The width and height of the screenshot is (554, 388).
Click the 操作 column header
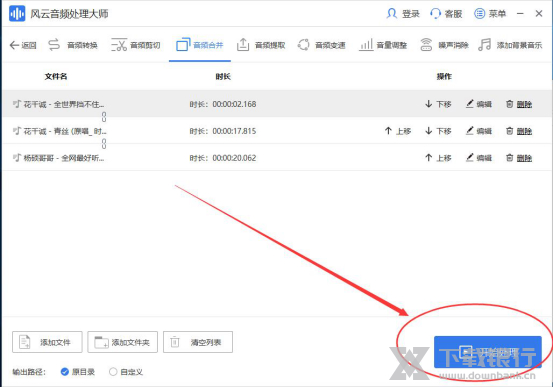[x=444, y=76]
